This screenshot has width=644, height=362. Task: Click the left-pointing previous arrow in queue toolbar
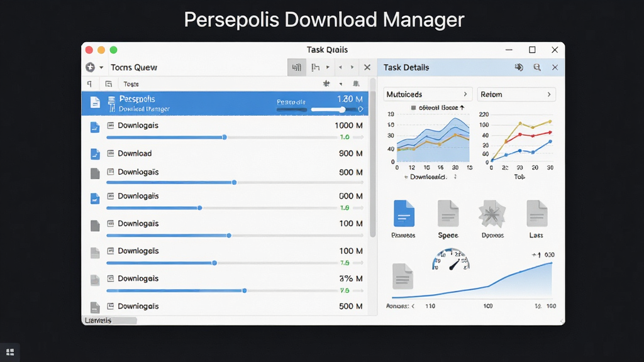[340, 67]
